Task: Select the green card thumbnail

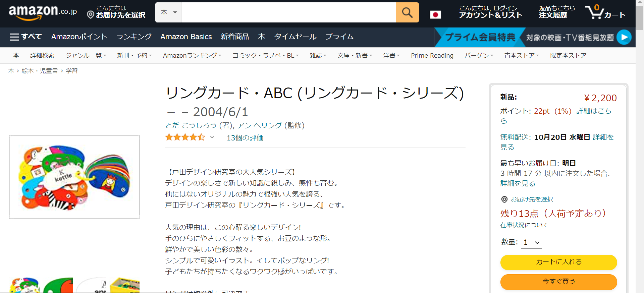Action: (x=58, y=285)
